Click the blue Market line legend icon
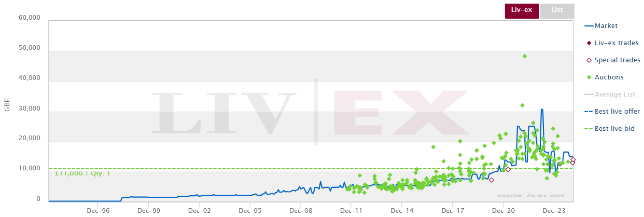Viewport: 644px width, 217px height. pyautogui.click(x=589, y=26)
